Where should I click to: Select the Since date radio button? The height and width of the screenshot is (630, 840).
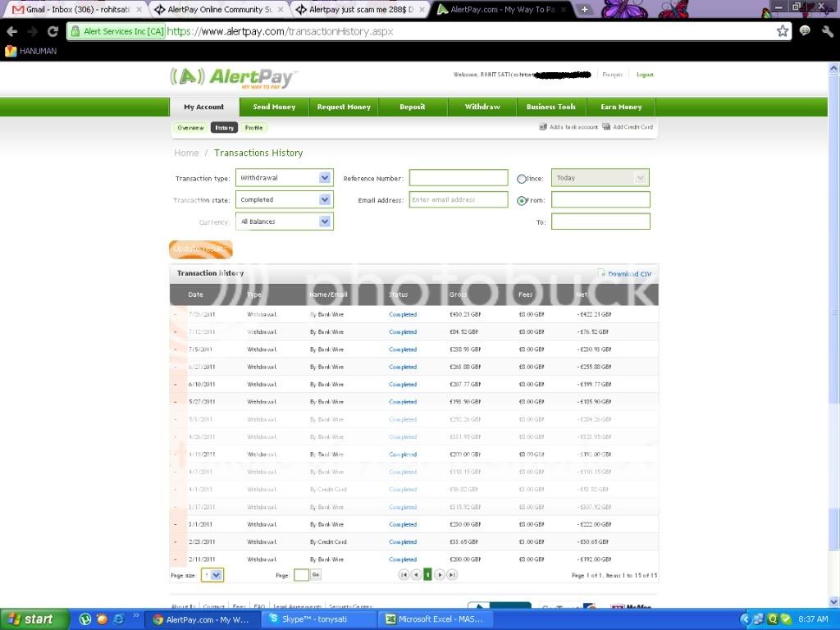tap(521, 179)
